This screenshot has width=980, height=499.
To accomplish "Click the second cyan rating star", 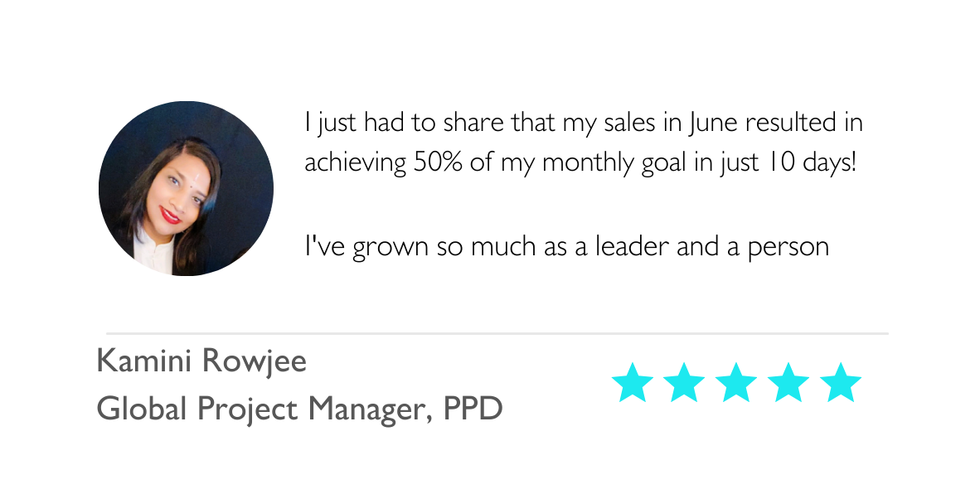I will click(x=684, y=382).
